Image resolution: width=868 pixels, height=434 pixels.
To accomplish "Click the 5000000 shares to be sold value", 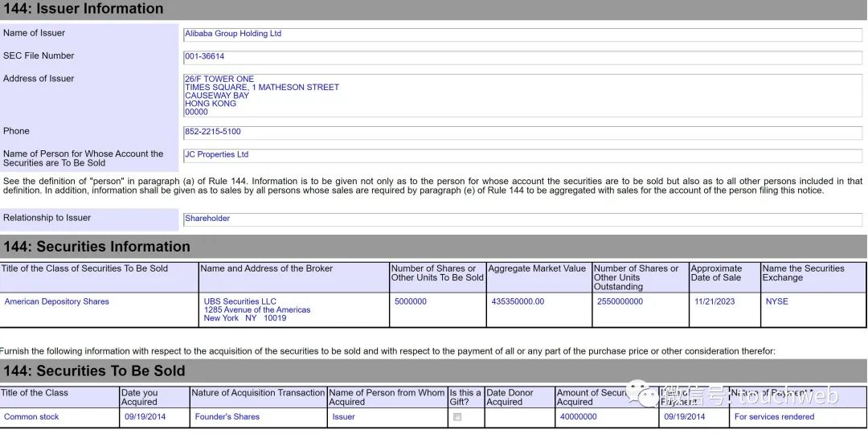I will click(x=410, y=301).
